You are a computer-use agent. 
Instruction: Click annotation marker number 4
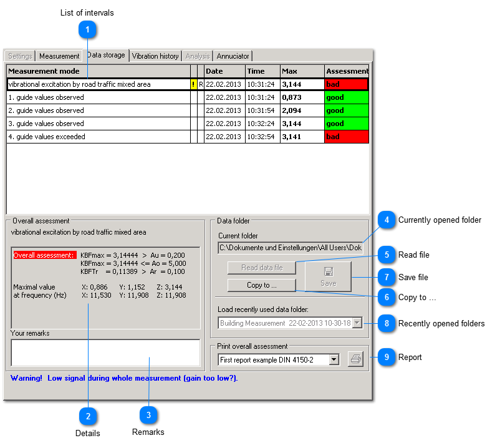point(387,220)
